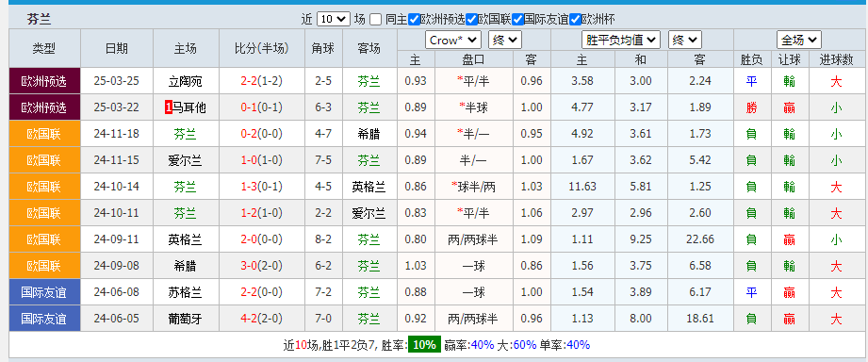Click the 苏格兰 home team name
868x362 pixels.
coord(186,292)
